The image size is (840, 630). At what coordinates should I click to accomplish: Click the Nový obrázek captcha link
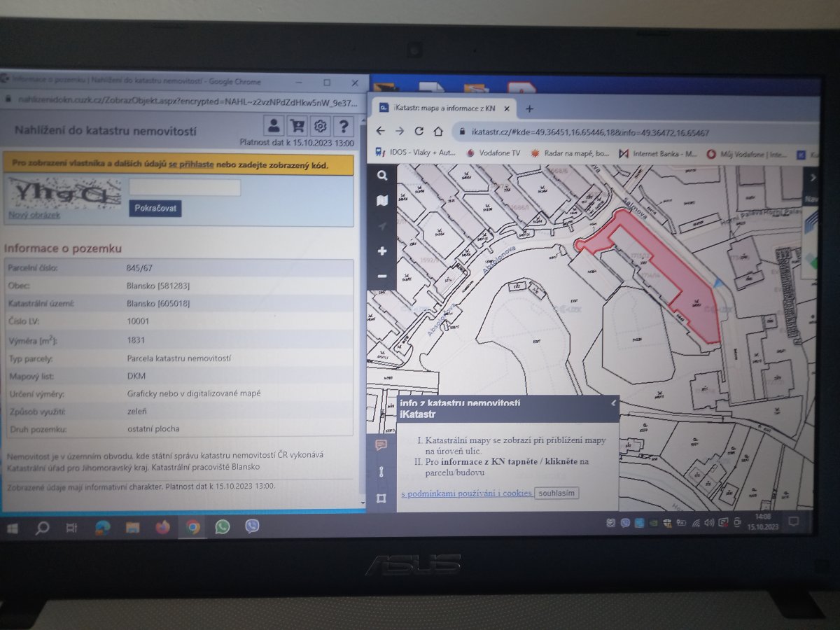[34, 215]
